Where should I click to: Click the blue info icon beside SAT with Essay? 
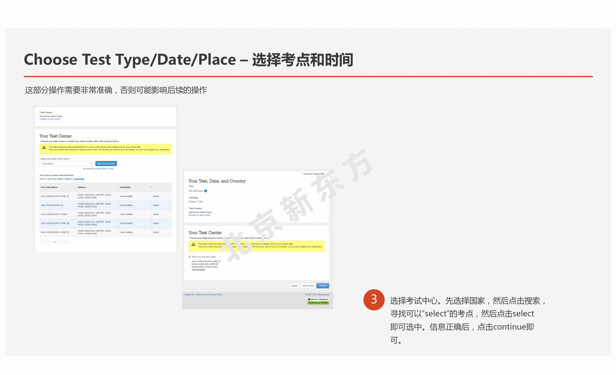coord(205,191)
